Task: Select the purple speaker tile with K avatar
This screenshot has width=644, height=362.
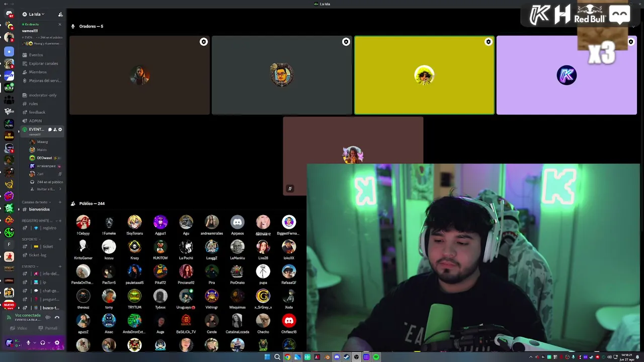Action: click(567, 75)
